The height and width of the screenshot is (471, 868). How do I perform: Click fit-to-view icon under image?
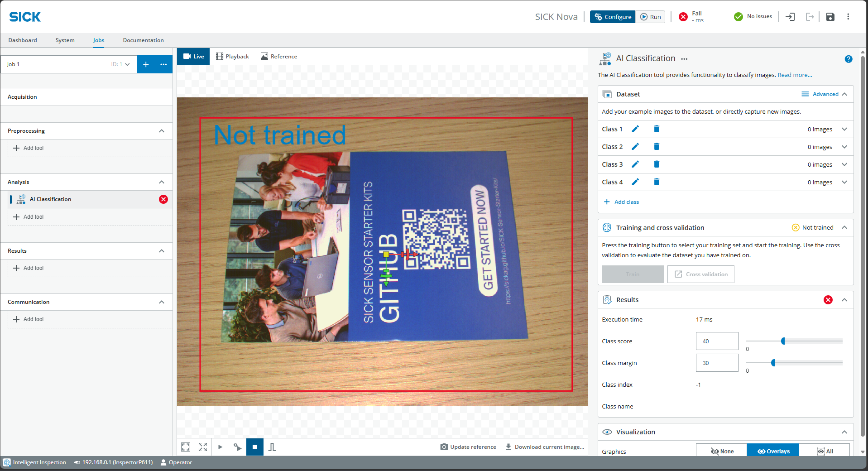[x=186, y=447]
